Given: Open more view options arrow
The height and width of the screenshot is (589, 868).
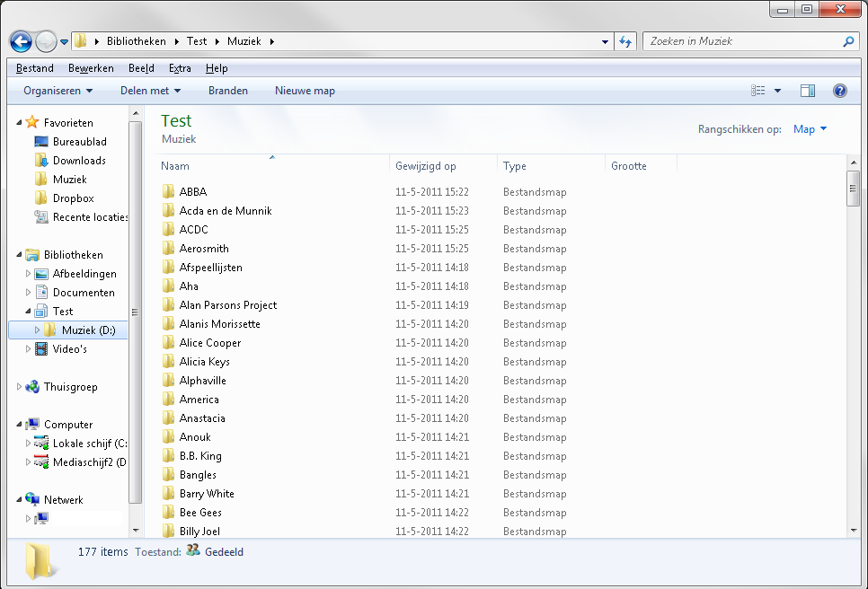Looking at the screenshot, I should (x=777, y=91).
